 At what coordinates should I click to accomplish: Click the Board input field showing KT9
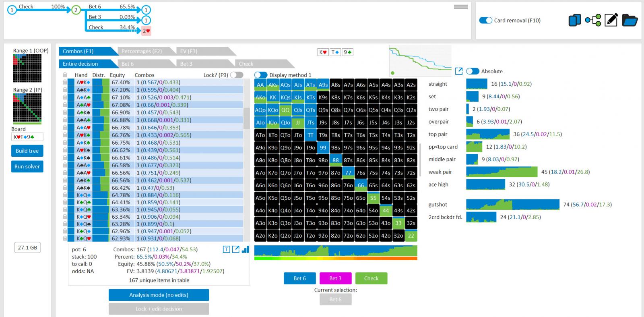click(27, 137)
